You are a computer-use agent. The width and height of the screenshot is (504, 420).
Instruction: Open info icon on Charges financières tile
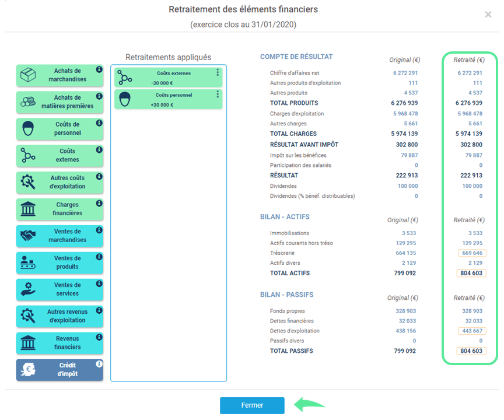tap(99, 204)
